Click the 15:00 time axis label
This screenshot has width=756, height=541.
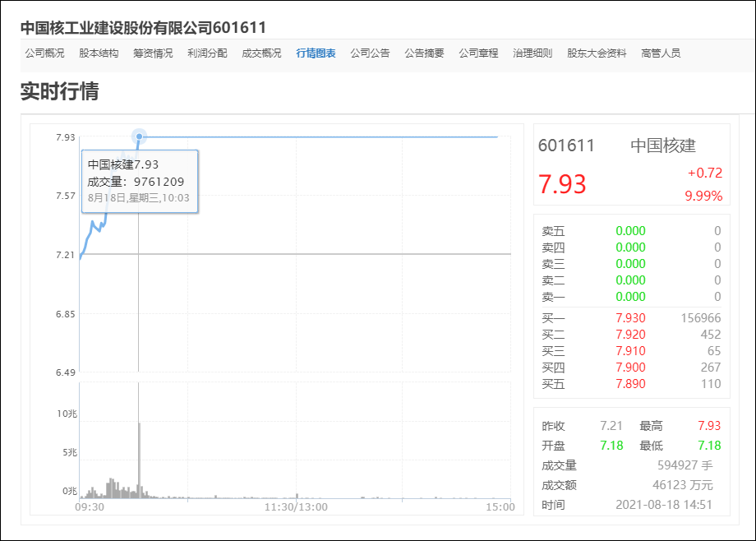[x=500, y=507]
